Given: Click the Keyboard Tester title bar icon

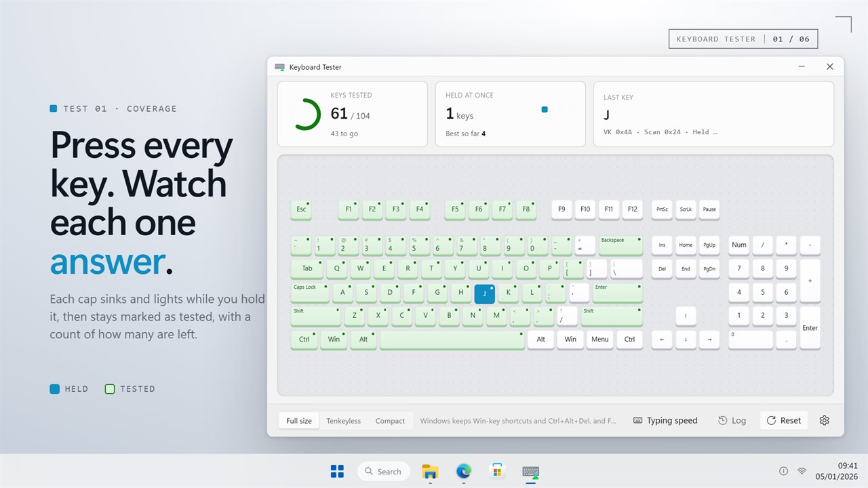Looking at the screenshot, I should (x=279, y=67).
